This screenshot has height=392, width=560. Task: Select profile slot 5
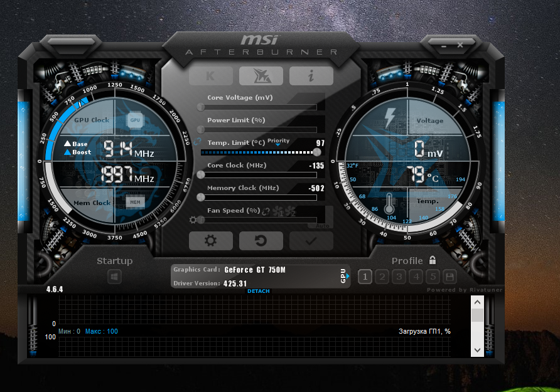pyautogui.click(x=433, y=277)
